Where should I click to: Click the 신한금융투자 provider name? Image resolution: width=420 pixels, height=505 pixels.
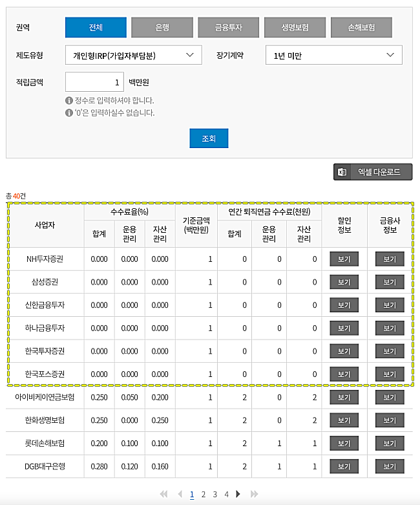pyautogui.click(x=45, y=305)
